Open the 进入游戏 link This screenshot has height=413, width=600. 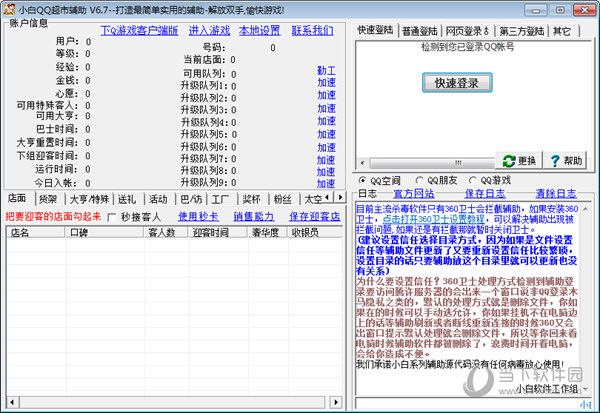click(x=209, y=31)
